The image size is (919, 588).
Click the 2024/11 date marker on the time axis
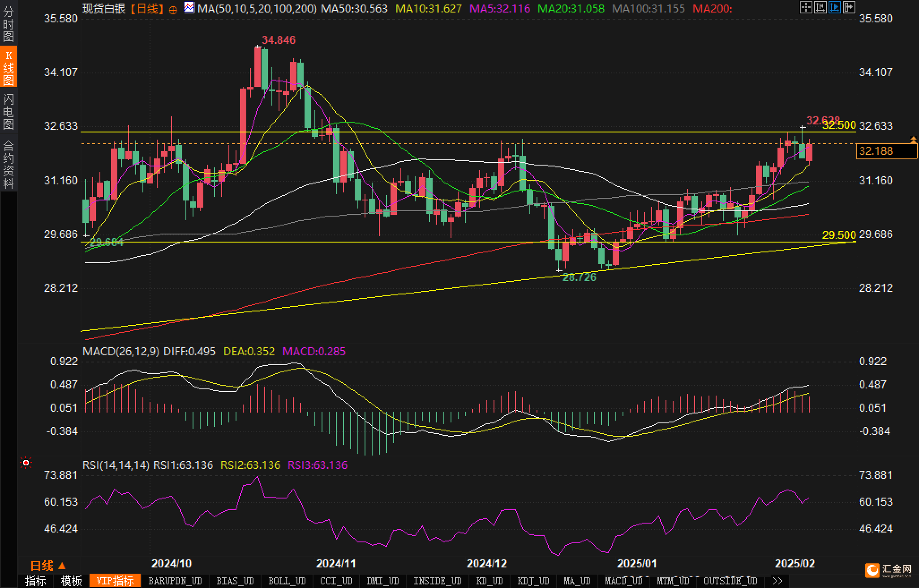pos(336,563)
